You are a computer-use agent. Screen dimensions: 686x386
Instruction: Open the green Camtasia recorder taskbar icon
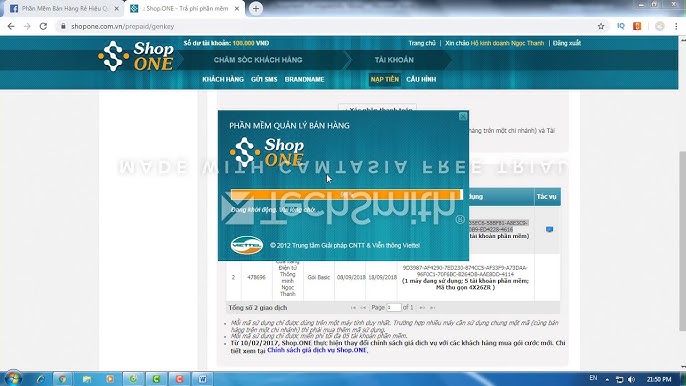(x=133, y=379)
